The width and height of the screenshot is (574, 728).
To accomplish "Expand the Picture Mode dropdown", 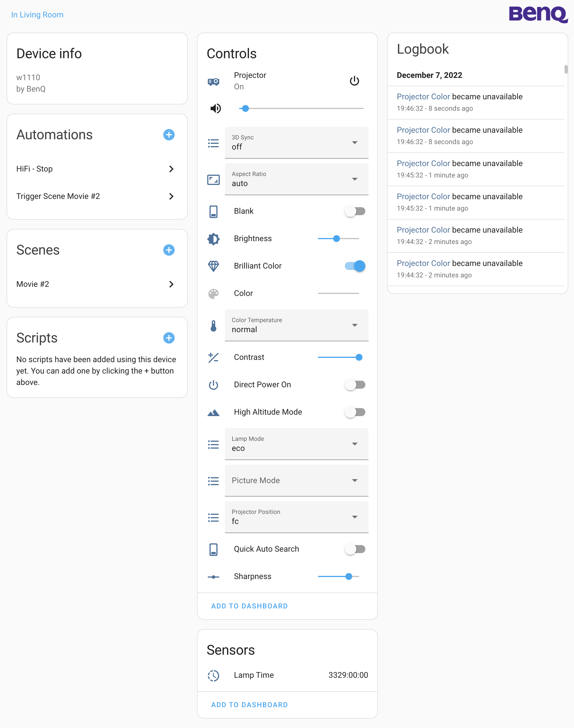I will pos(296,480).
